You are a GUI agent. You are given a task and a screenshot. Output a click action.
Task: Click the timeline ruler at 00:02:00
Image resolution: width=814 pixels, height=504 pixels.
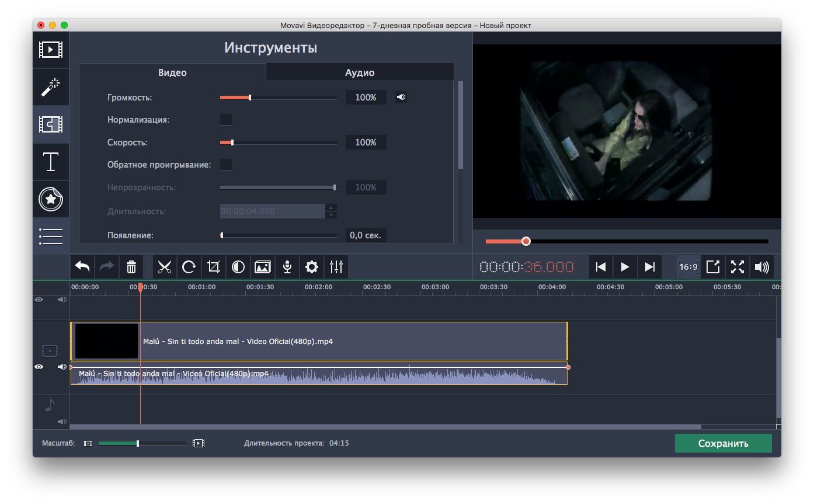pos(318,287)
